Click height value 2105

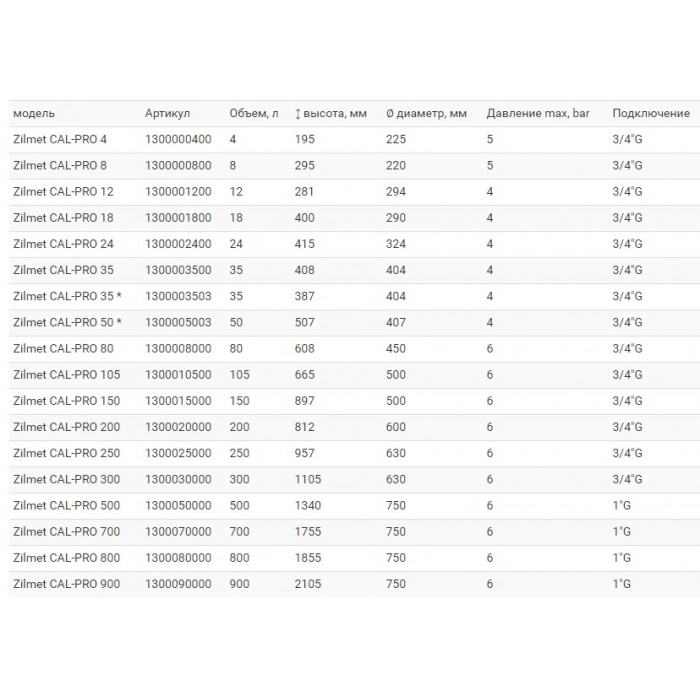(x=308, y=584)
